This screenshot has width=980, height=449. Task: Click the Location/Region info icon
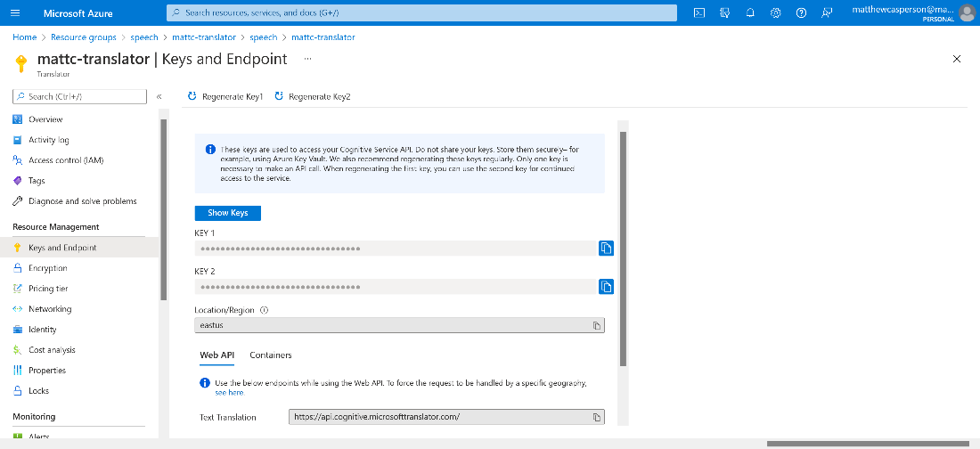coord(264,310)
